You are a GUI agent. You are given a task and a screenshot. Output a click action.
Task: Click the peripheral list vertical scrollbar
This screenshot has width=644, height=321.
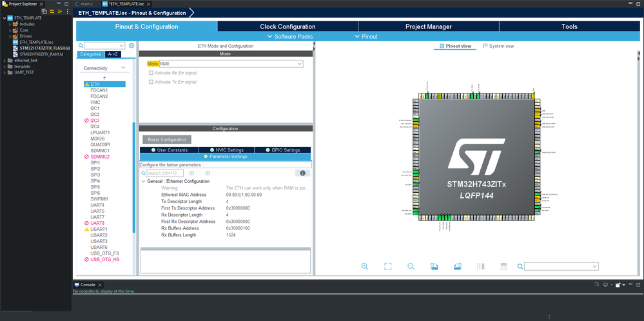point(134,177)
